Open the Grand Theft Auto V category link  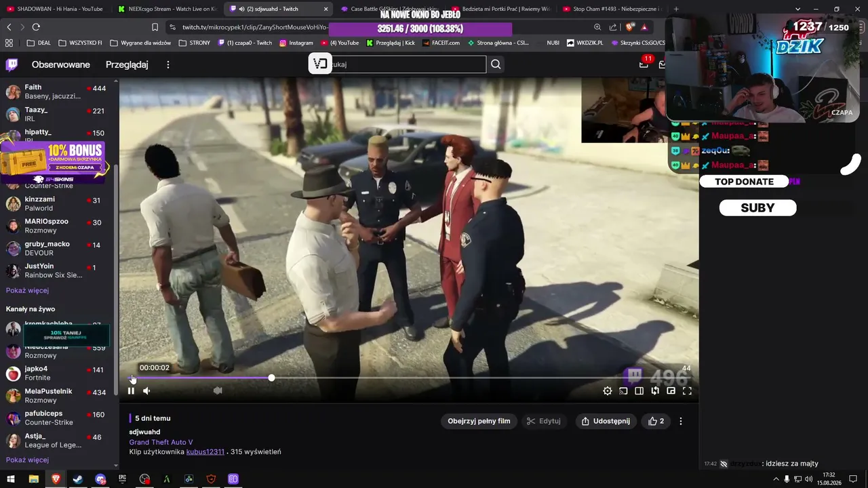click(161, 442)
